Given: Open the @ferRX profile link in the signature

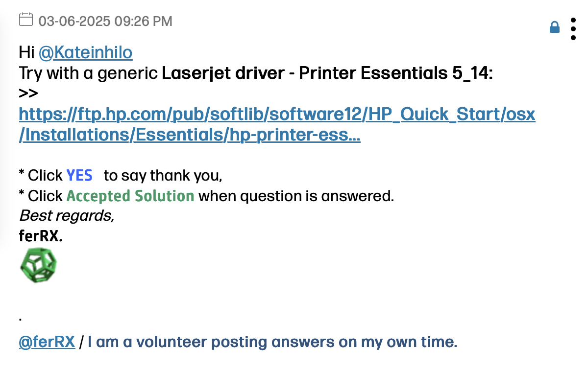Looking at the screenshot, I should pos(47,342).
